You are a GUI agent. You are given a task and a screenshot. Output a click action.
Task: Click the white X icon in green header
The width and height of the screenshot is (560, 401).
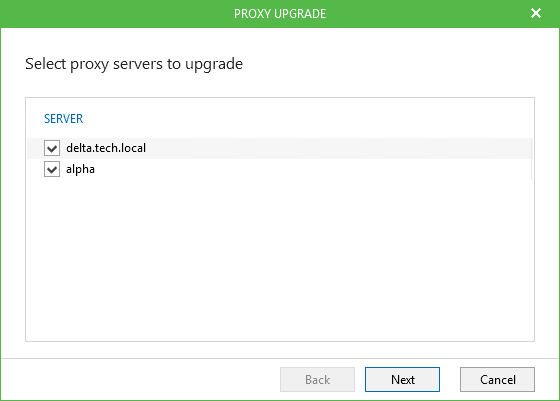pyautogui.click(x=536, y=13)
